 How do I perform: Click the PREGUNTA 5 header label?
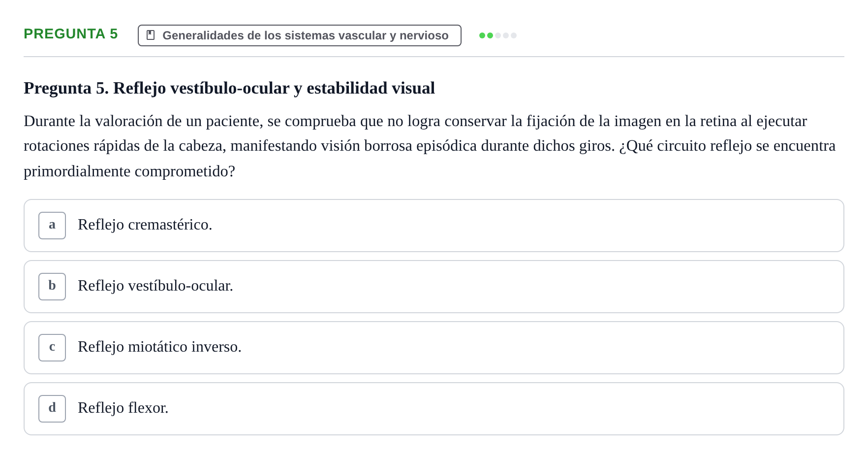71,33
